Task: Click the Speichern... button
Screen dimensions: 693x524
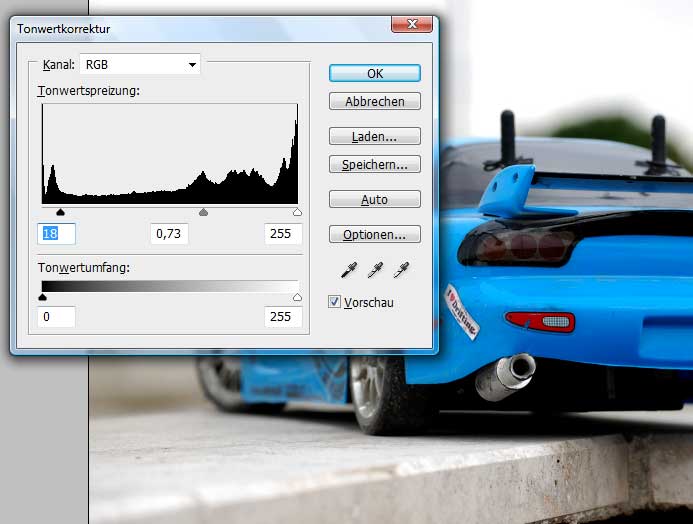Action: pyautogui.click(x=374, y=164)
